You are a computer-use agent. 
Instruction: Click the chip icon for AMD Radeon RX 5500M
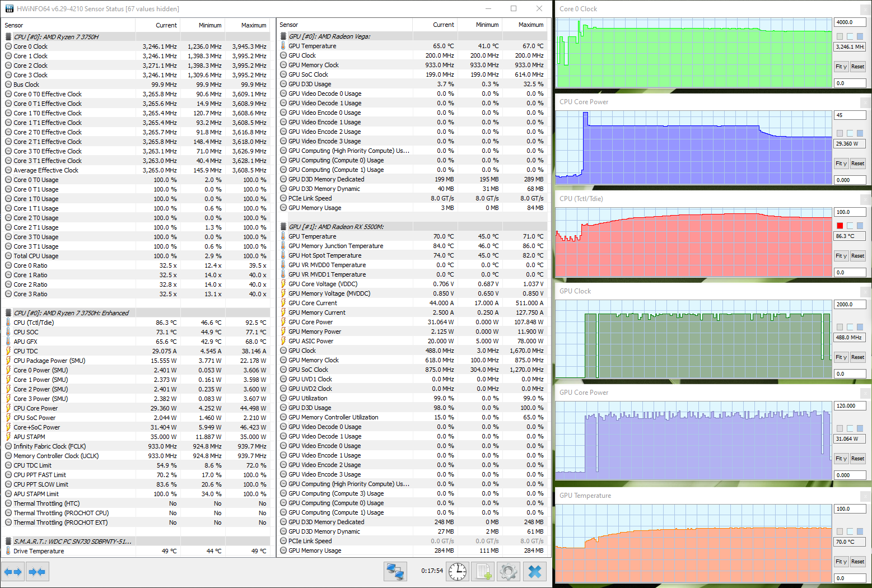pyautogui.click(x=283, y=227)
